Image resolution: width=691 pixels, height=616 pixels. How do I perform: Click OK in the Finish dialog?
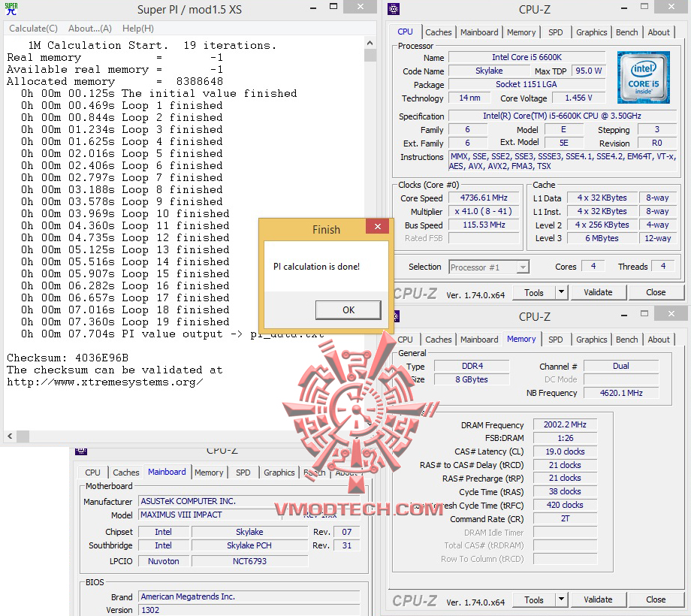pos(349,310)
